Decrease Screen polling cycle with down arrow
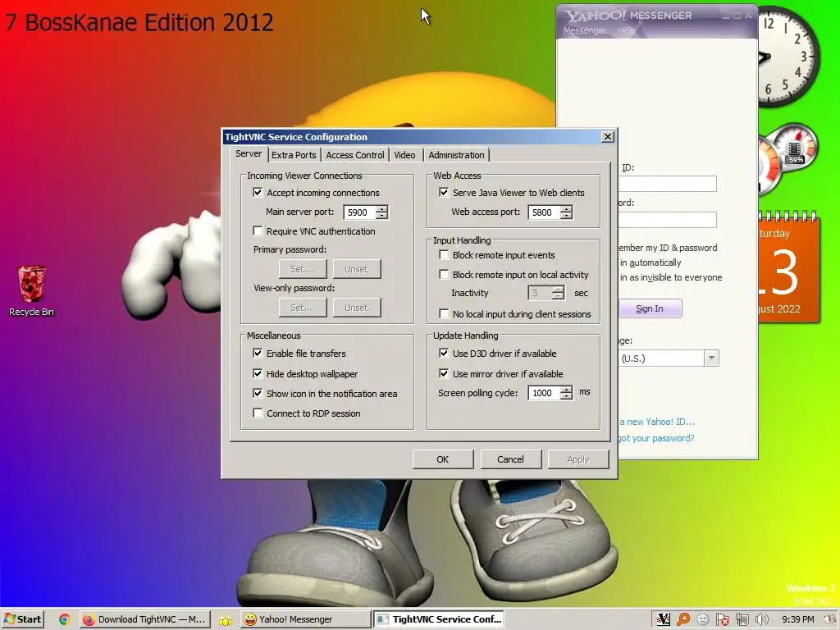Image resolution: width=840 pixels, height=630 pixels. tap(566, 396)
